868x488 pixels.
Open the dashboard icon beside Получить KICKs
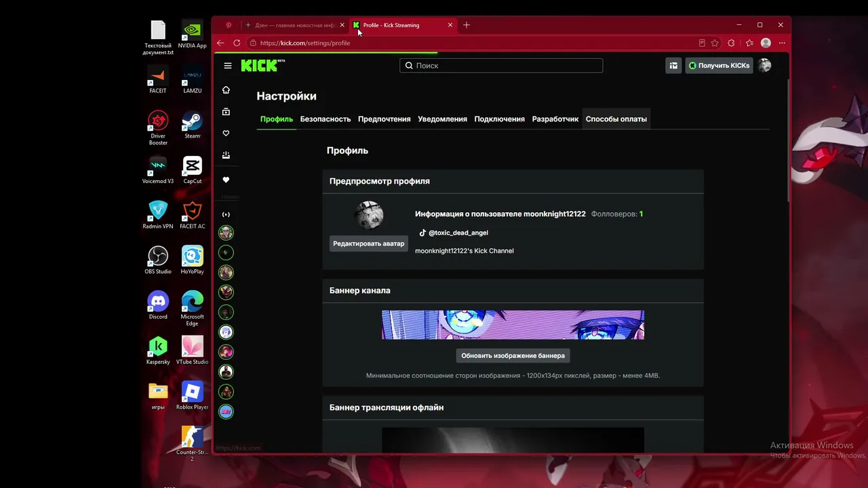pos(673,66)
